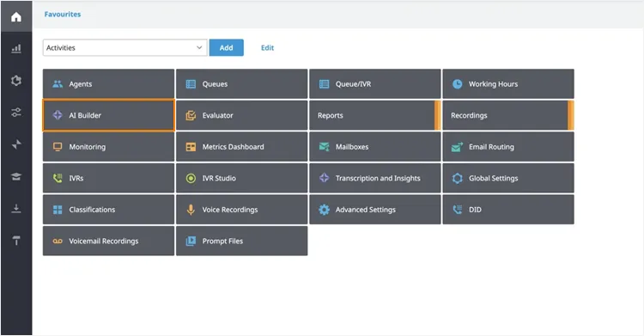Click the Agents label text

pyautogui.click(x=81, y=84)
